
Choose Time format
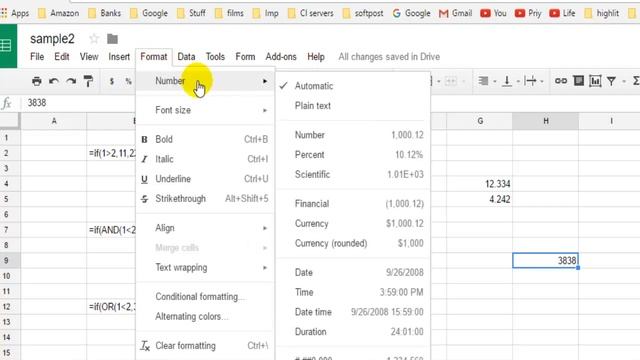353,292
